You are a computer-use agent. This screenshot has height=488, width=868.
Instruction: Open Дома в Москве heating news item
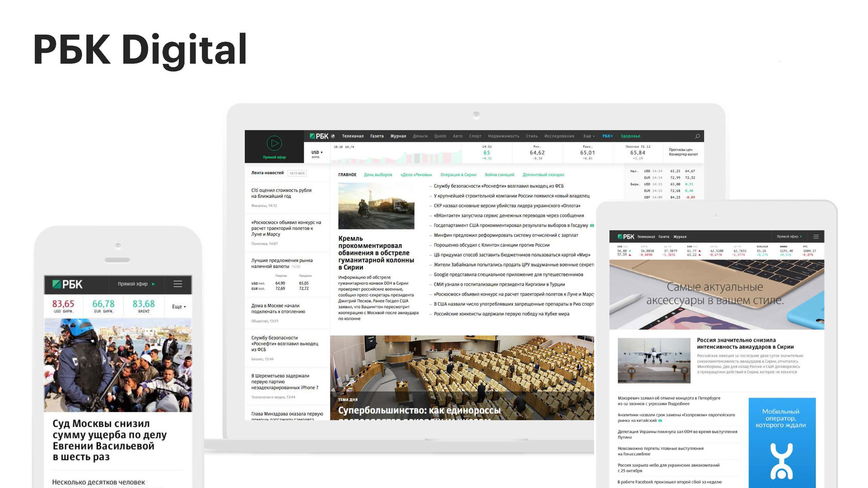tap(278, 309)
